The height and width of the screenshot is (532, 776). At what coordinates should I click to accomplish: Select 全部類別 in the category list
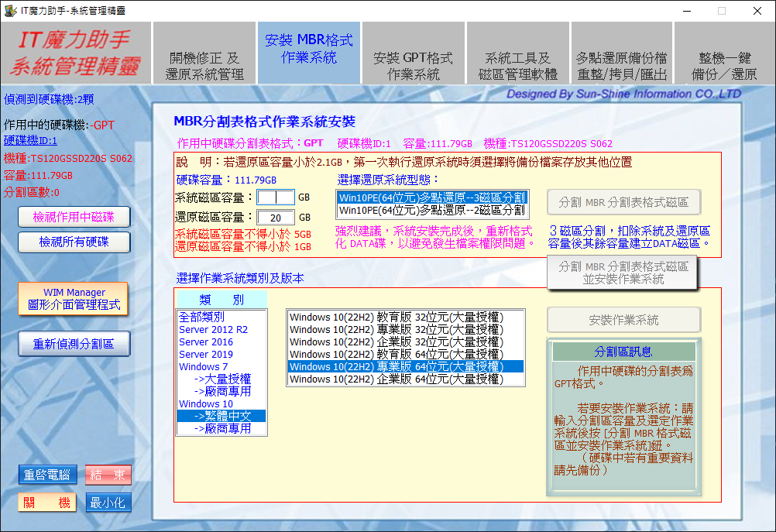click(x=202, y=317)
